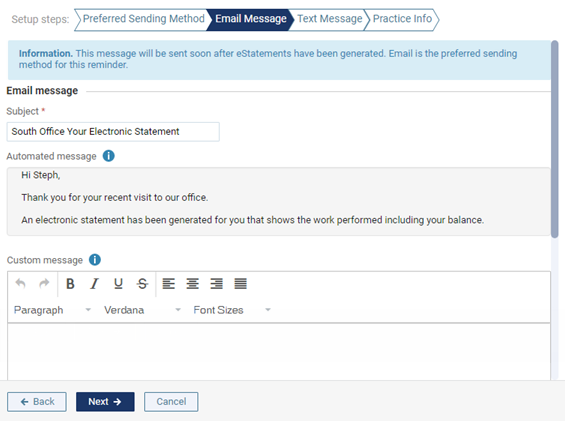Go to Practice Info step
The width and height of the screenshot is (565, 421).
click(x=402, y=19)
